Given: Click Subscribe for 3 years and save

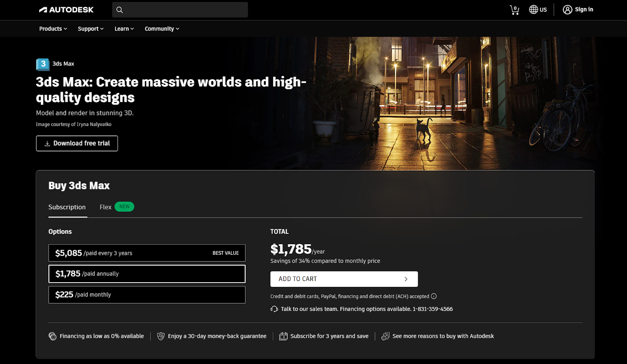Looking at the screenshot, I should 329,336.
